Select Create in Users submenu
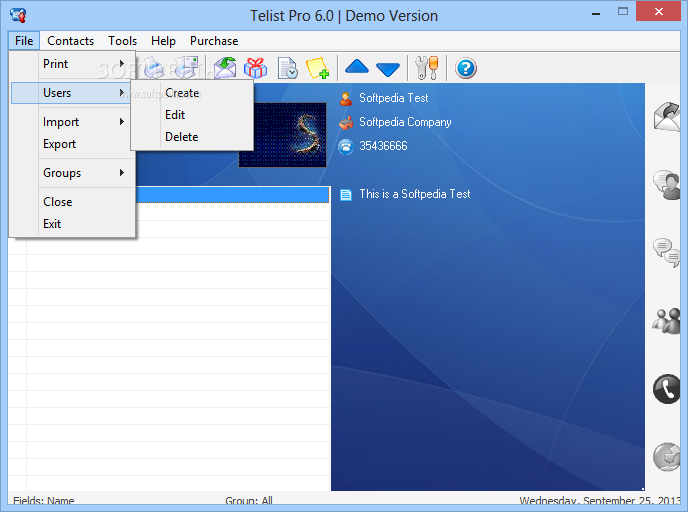Viewport: 688px width, 512px height. pos(192,93)
